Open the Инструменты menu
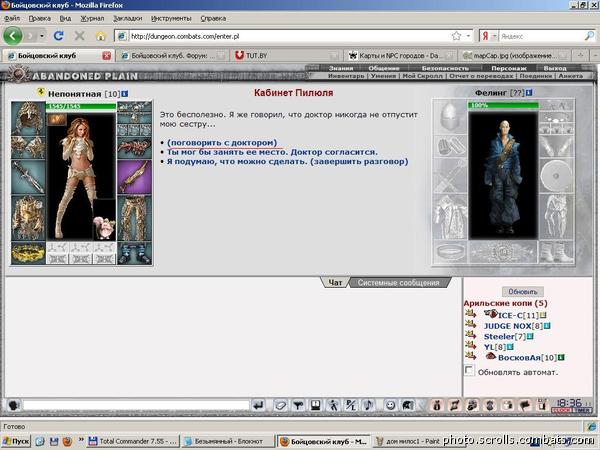The width and height of the screenshot is (600, 450). click(171, 18)
